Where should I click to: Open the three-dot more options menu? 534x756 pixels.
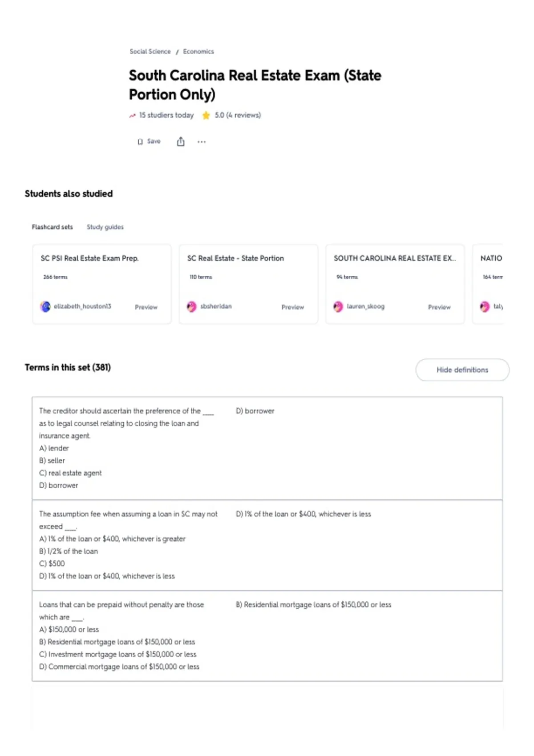[202, 142]
